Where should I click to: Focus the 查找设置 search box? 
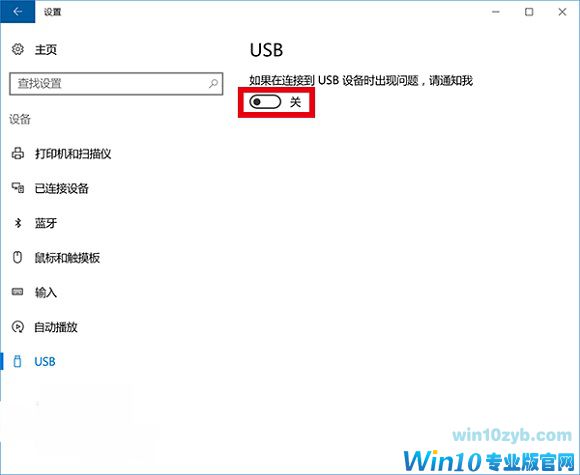pyautogui.click(x=116, y=84)
